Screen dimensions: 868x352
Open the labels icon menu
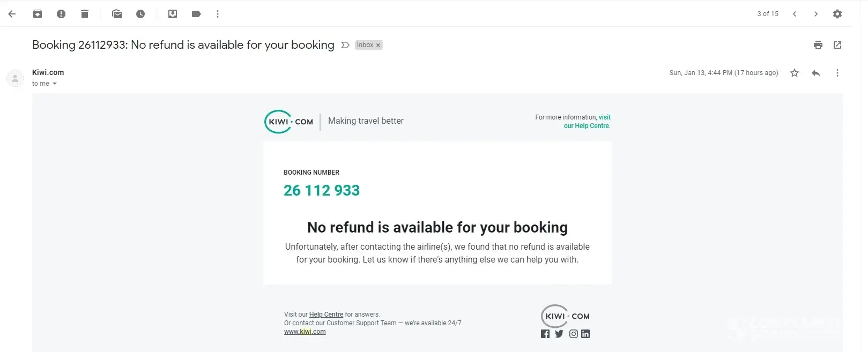click(x=196, y=14)
